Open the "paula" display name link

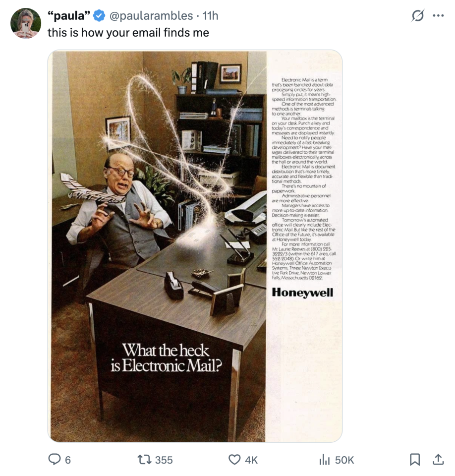pyautogui.click(x=69, y=16)
